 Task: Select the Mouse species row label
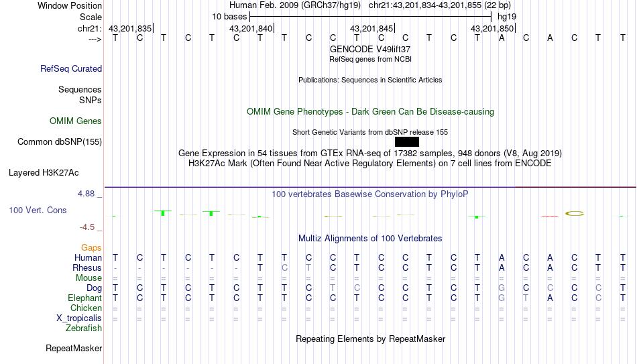tap(89, 278)
